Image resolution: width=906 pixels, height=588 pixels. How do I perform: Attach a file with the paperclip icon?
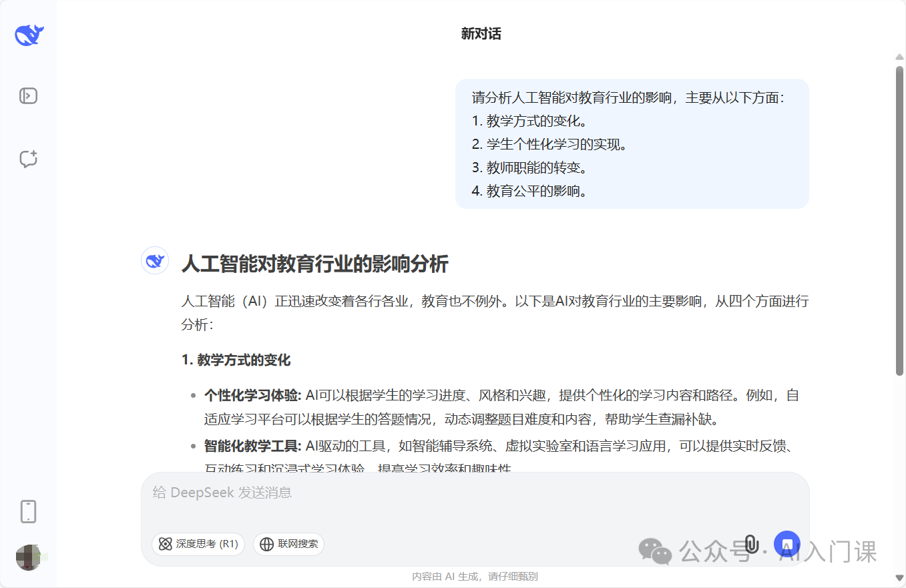click(753, 544)
